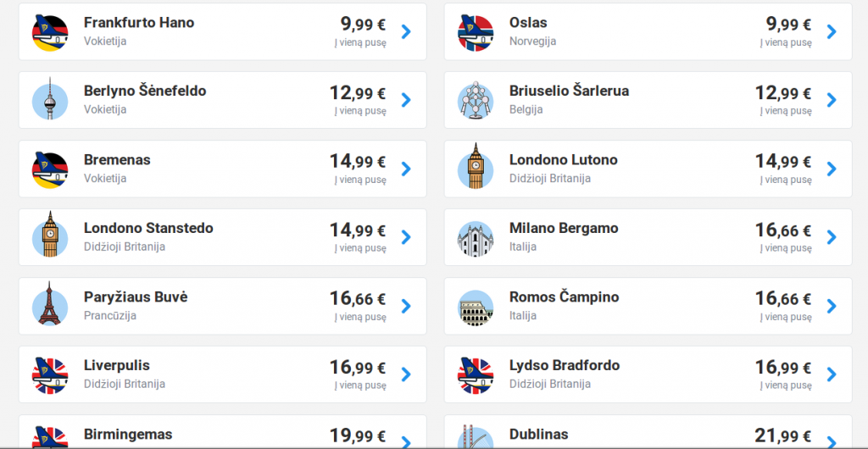Image resolution: width=868 pixels, height=449 pixels.
Task: Click the Milan cathedral icon for Milano Bergamo
Action: (476, 238)
